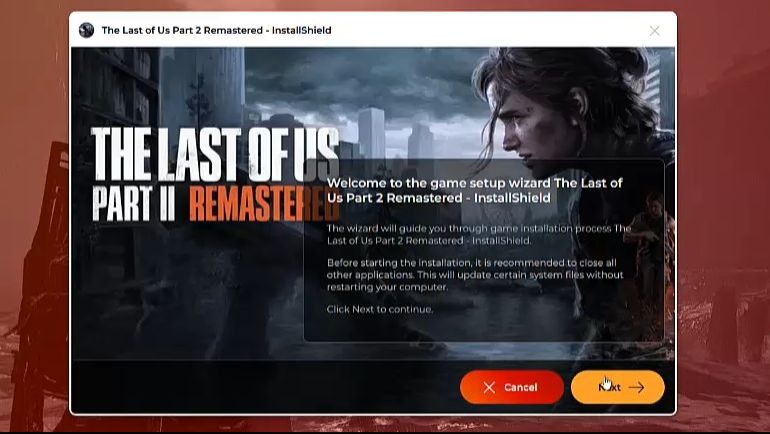Click the THE LAST OF US logo text

point(215,154)
